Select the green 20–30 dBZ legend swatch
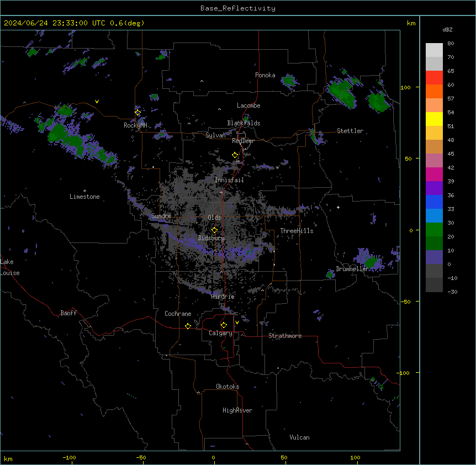The height and width of the screenshot is (465, 476). click(x=434, y=230)
